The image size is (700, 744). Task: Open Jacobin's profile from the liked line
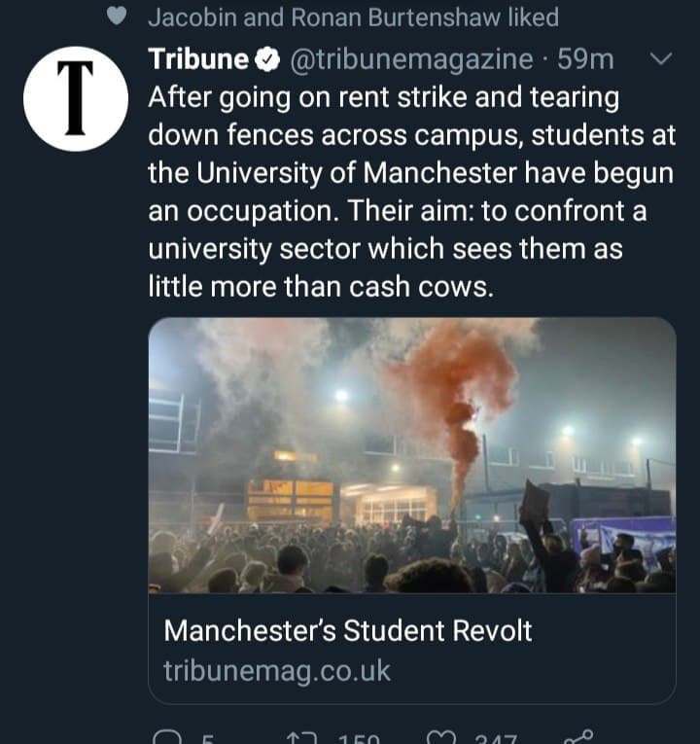coord(183,17)
